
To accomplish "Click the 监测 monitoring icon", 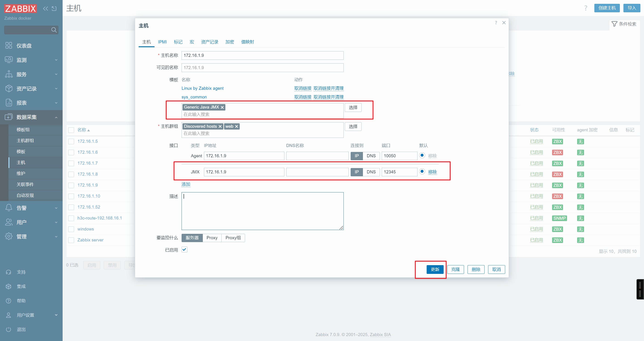I will pos(9,60).
